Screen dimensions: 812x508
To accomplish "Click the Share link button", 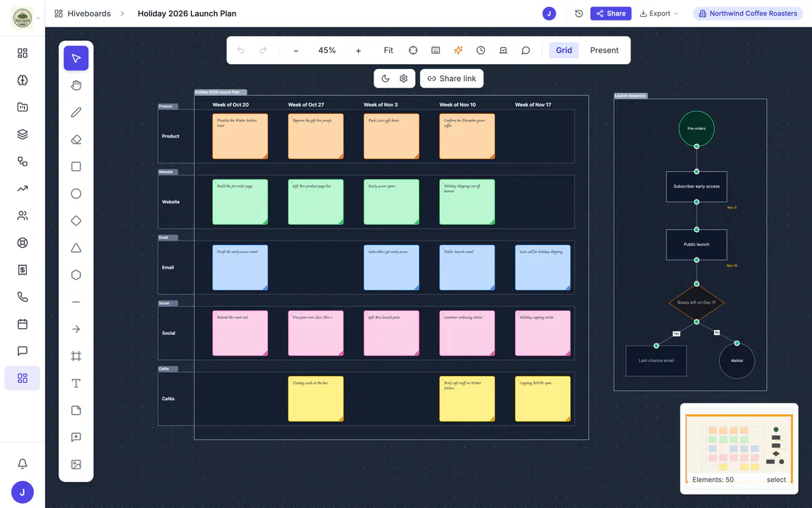I will click(x=452, y=78).
